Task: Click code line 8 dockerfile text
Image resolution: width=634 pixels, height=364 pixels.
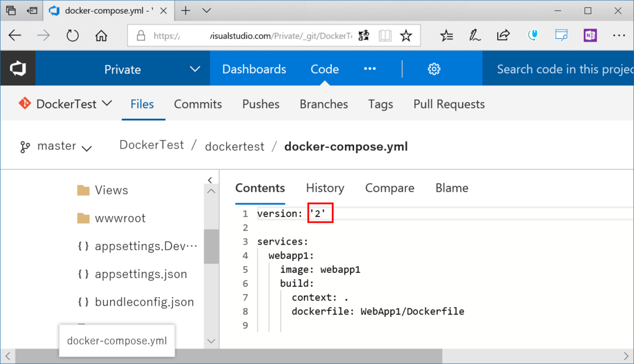Action: [378, 311]
